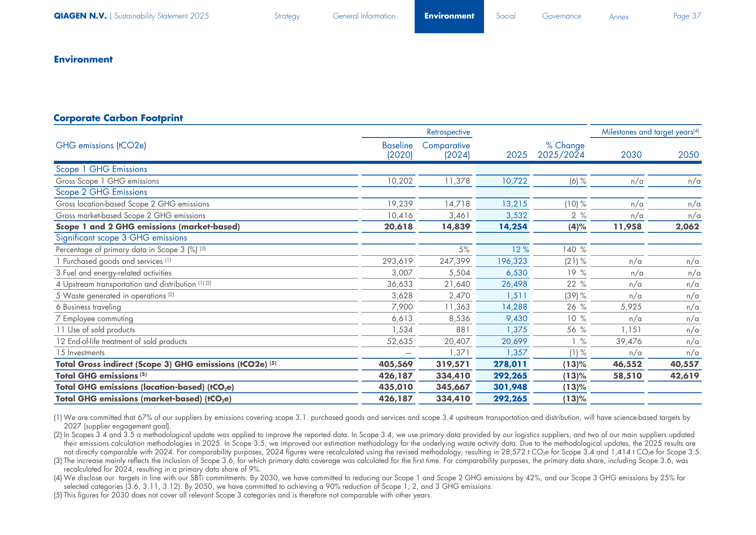Select Waste generated in operations label
The width and height of the screenshot is (756, 535).
115,296
